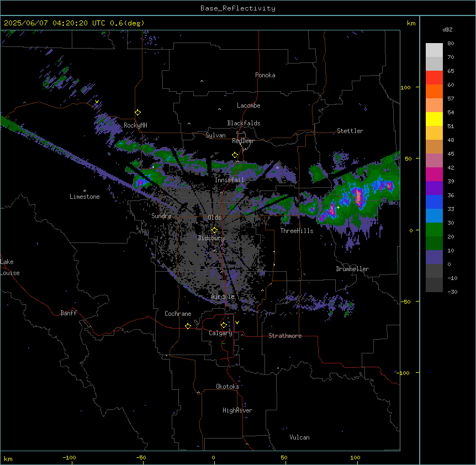Image resolution: width=476 pixels, height=465 pixels.
Task: Click the dBZ legend heading
Action: pos(447,30)
